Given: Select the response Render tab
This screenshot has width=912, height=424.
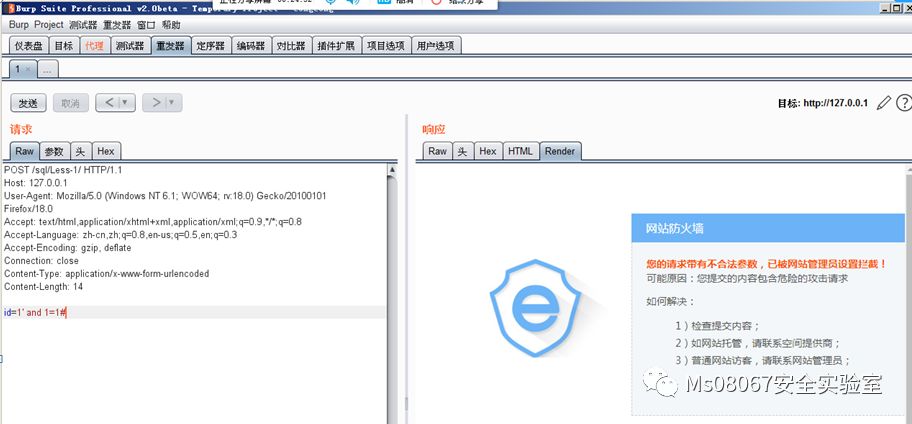Looking at the screenshot, I should click(x=560, y=151).
